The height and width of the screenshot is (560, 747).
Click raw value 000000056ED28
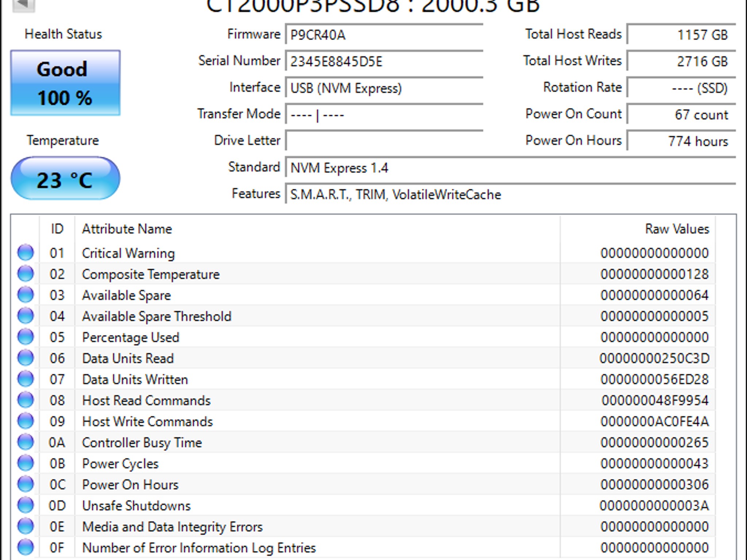tap(654, 380)
